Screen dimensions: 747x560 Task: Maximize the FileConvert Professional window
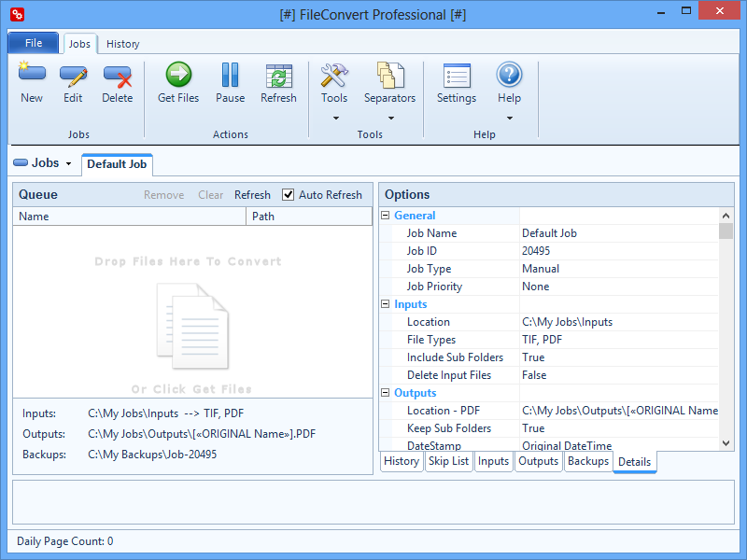[686, 11]
